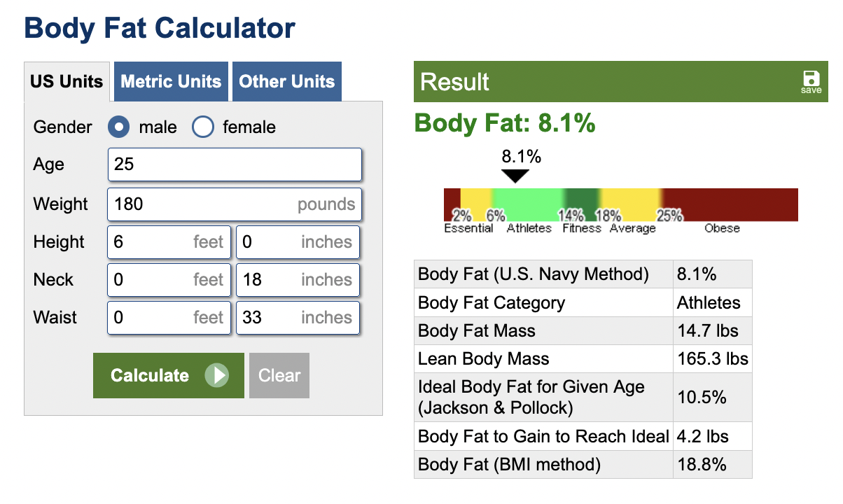Click the Height feet field
The height and width of the screenshot is (504, 843).
169,242
